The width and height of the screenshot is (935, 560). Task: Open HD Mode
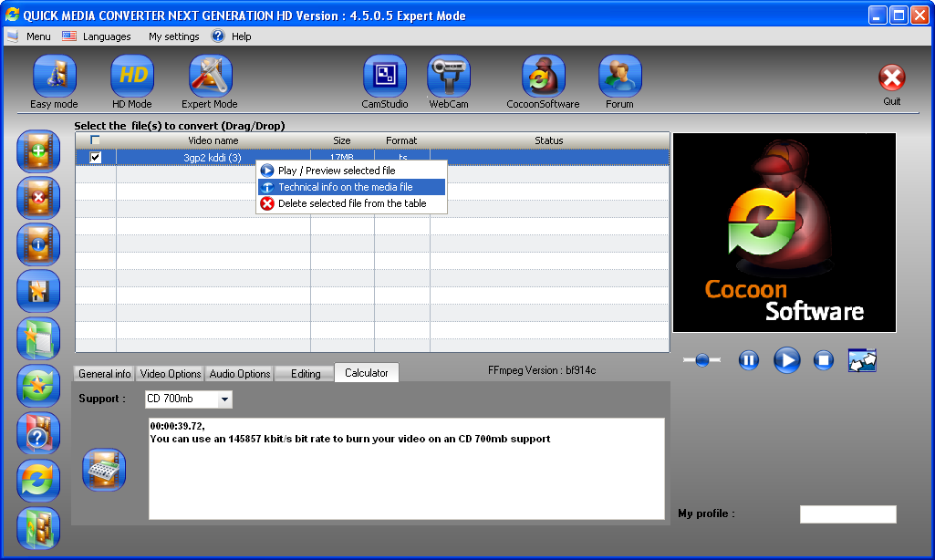coord(131,77)
